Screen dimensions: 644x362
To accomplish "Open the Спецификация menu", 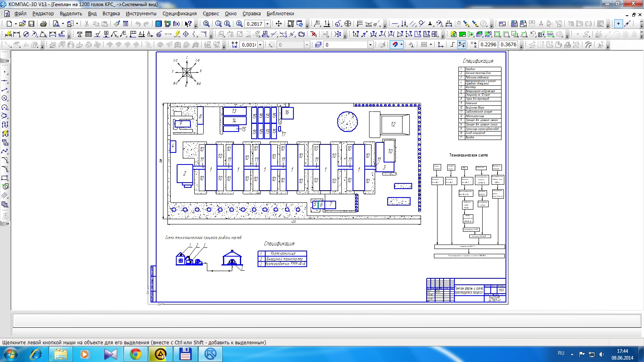I will (x=180, y=14).
